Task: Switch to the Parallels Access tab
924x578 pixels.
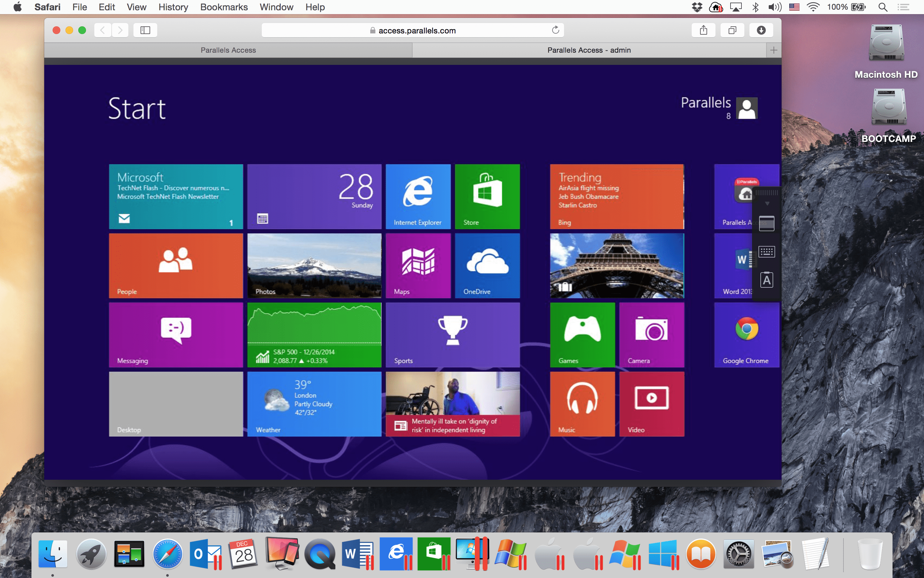Action: (x=228, y=50)
